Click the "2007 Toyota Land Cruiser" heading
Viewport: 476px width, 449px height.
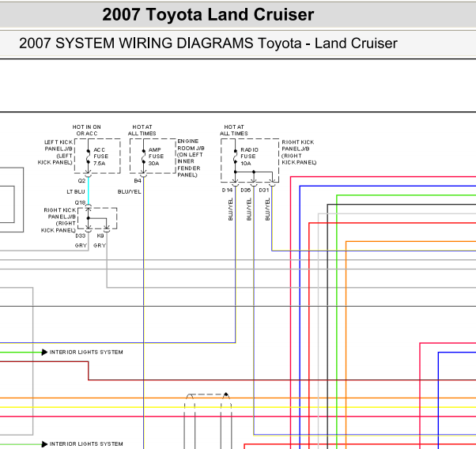(x=208, y=14)
